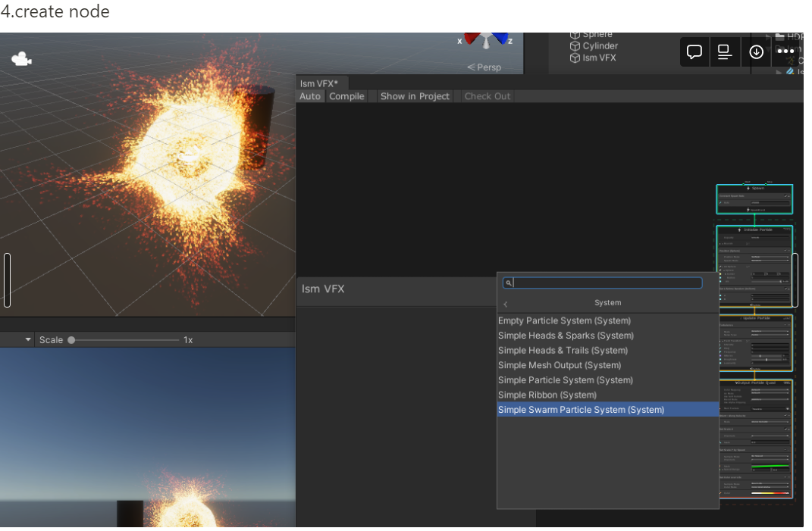Image resolution: width=812 pixels, height=531 pixels.
Task: Select Sphere object in Hierarchy
Action: (597, 35)
